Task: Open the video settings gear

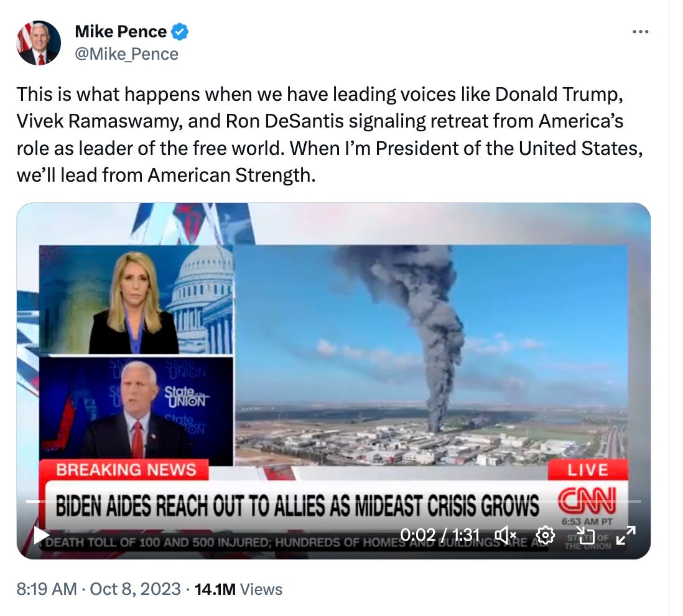Action: (x=545, y=534)
